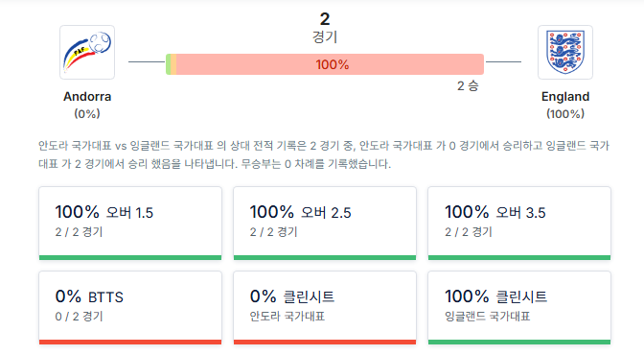Viewport: 644px width, 355px height.
Task: Click the Andorra (0%) win percentage
Action: (x=87, y=114)
